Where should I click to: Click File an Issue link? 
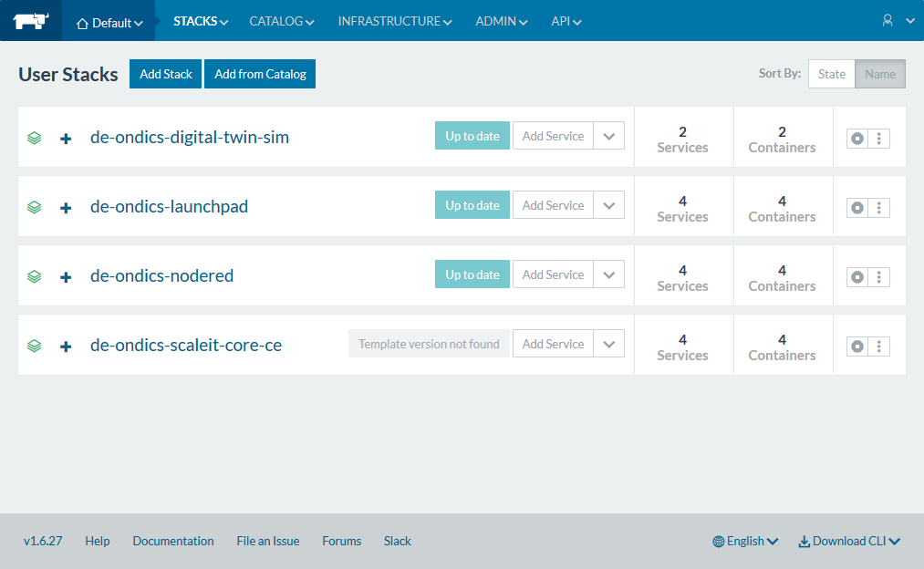(x=267, y=541)
